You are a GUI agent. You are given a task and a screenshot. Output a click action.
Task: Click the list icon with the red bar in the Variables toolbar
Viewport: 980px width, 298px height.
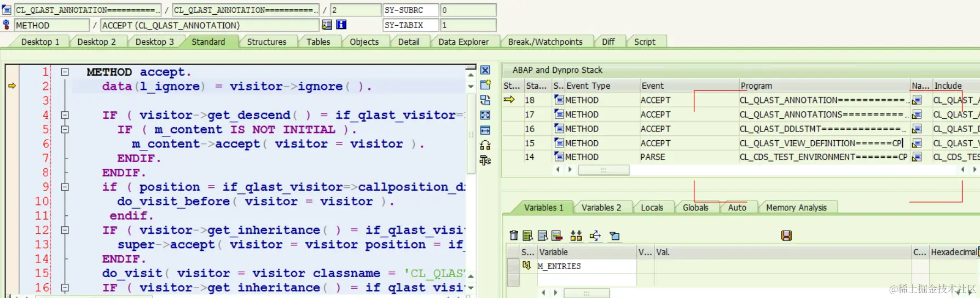point(556,236)
